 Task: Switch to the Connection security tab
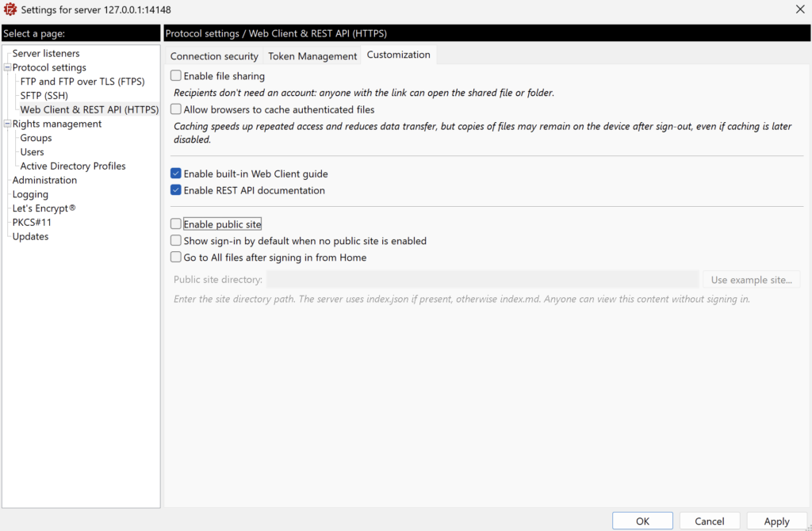pos(214,56)
